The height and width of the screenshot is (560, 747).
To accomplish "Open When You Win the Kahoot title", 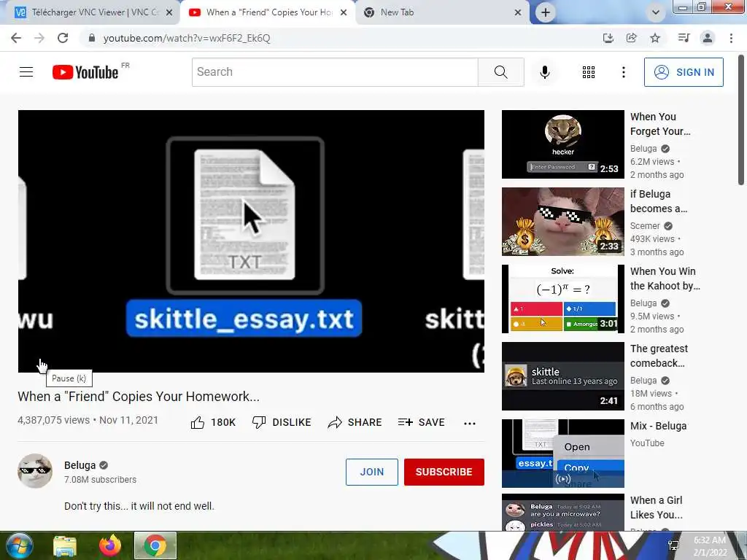I will (x=665, y=279).
